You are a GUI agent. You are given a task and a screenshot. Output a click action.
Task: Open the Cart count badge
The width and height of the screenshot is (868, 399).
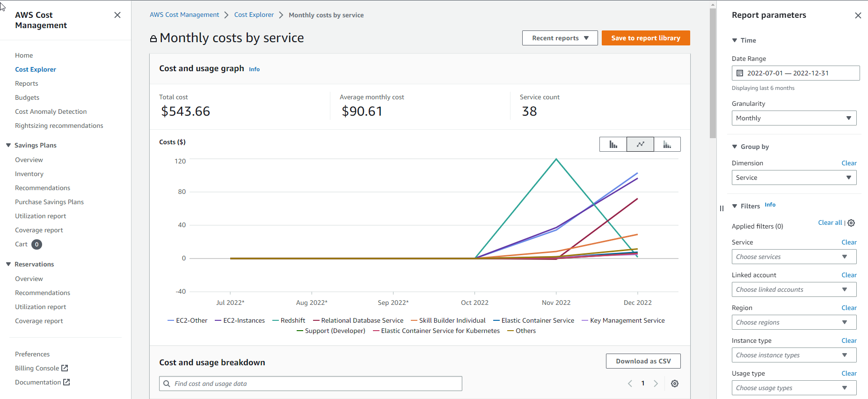tap(36, 244)
